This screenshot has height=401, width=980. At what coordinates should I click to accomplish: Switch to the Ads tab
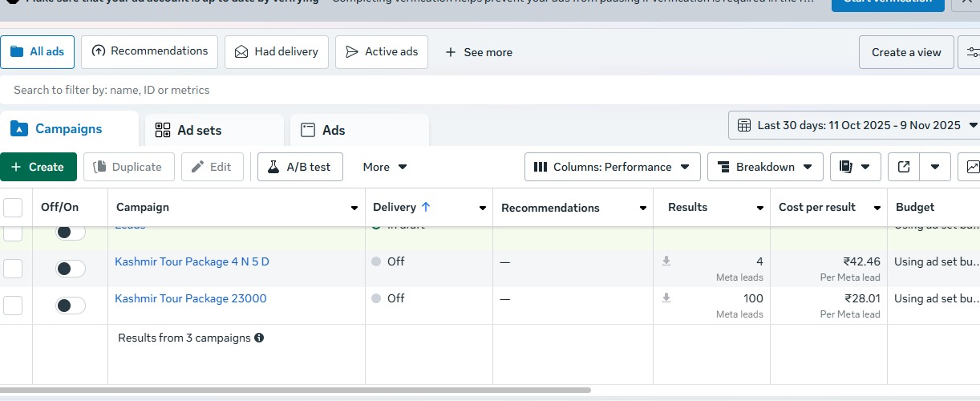(333, 130)
